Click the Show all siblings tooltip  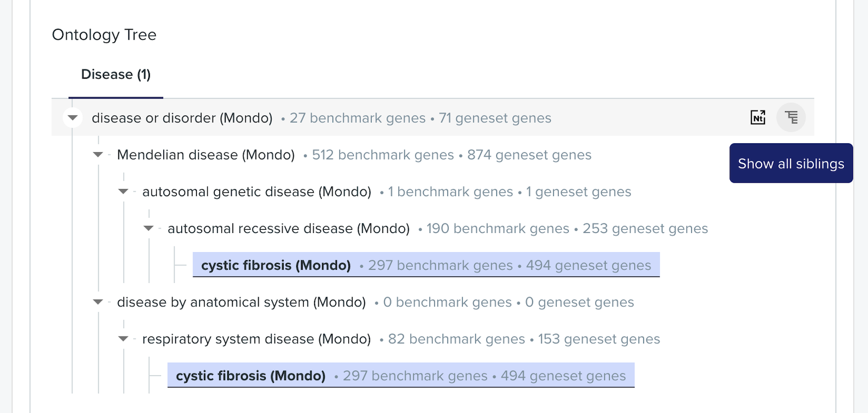tap(791, 163)
